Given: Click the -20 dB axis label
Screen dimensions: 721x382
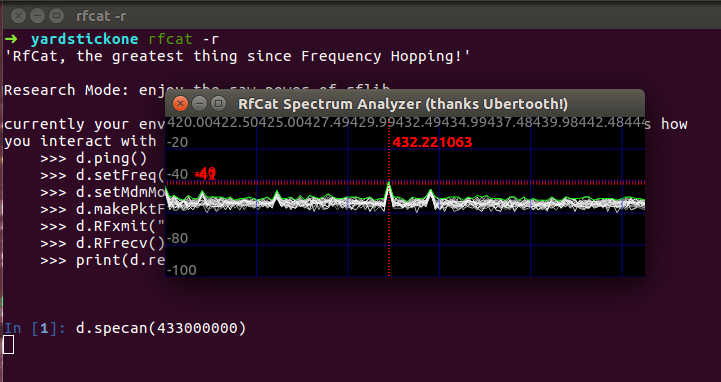Looking at the screenshot, I should coord(177,142).
